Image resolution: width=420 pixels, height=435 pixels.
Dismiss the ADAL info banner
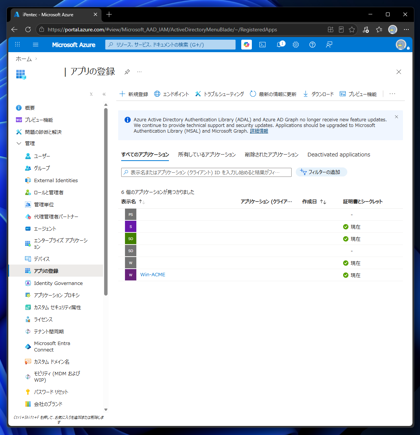396,117
